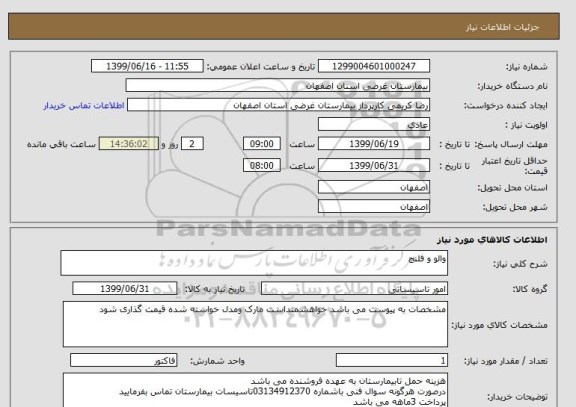Click the شرح کلی نیاز label
Image resolution: width=576 pixels, height=407 pixels.
(x=520, y=264)
